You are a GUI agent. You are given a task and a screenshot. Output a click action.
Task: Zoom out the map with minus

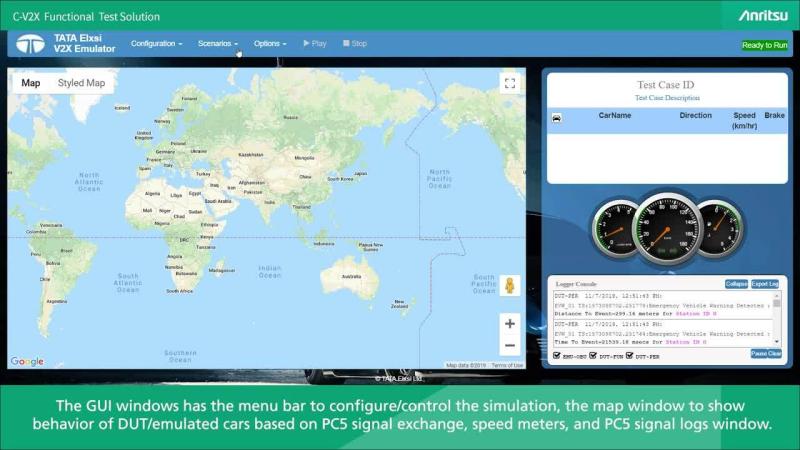tap(510, 345)
